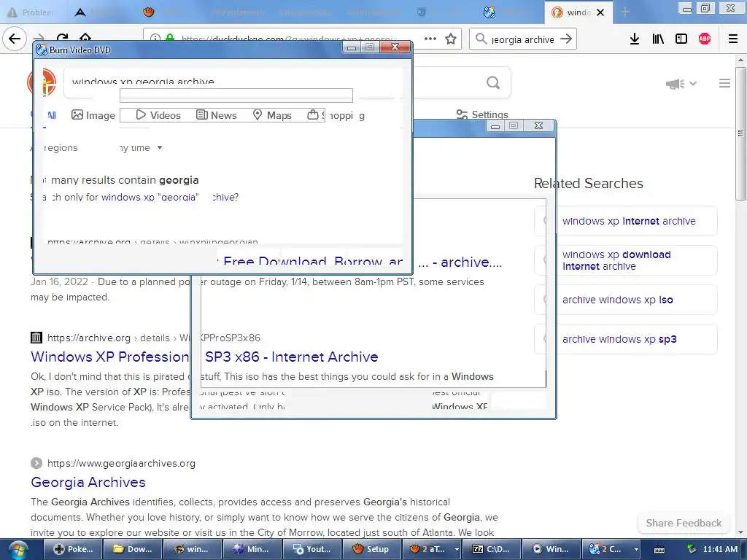
Task: Open the Georgia Archives result title
Action: click(88, 482)
